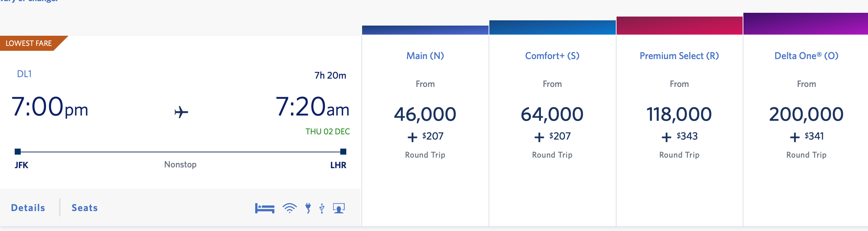
Task: Click the Wi-Fi amenity icon
Action: click(x=289, y=208)
